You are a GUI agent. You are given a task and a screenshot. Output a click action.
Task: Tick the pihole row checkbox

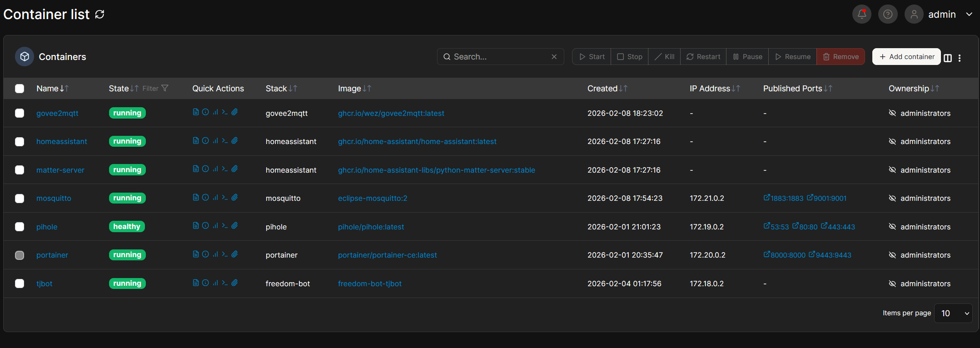20,227
